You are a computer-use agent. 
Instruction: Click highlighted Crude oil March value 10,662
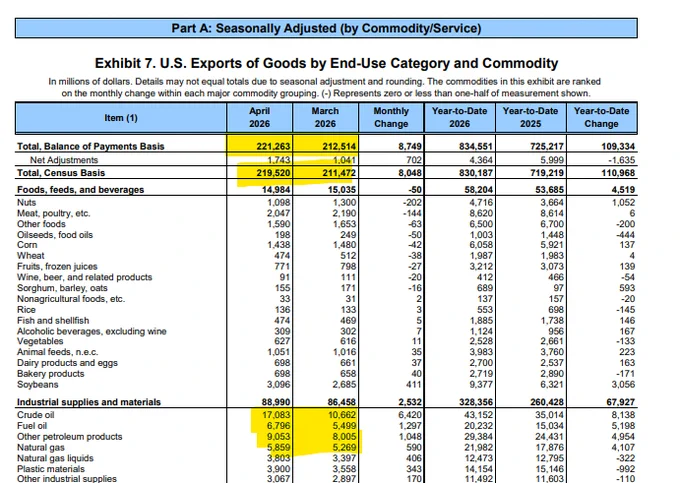coord(342,415)
